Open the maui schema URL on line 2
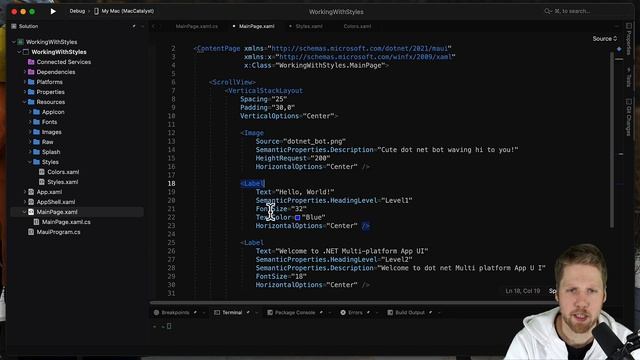Viewport: 640px width, 360px height. pyautogui.click(x=360, y=49)
